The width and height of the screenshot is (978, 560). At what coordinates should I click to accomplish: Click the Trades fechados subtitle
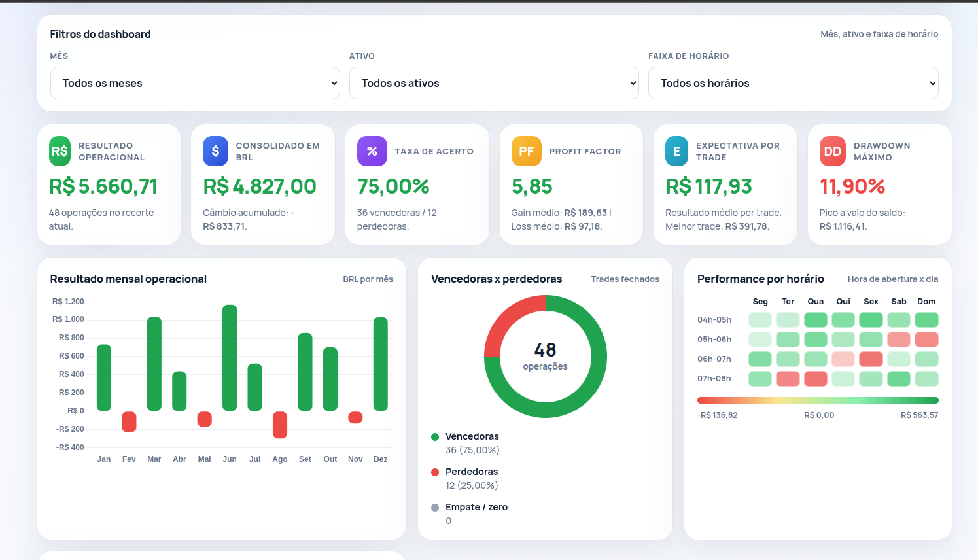(625, 279)
